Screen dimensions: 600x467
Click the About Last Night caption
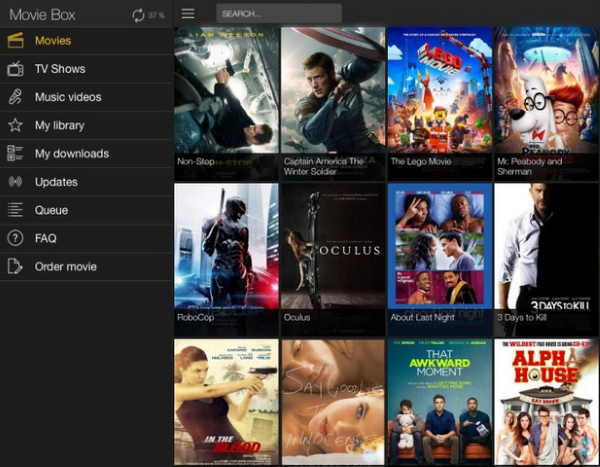click(x=422, y=317)
